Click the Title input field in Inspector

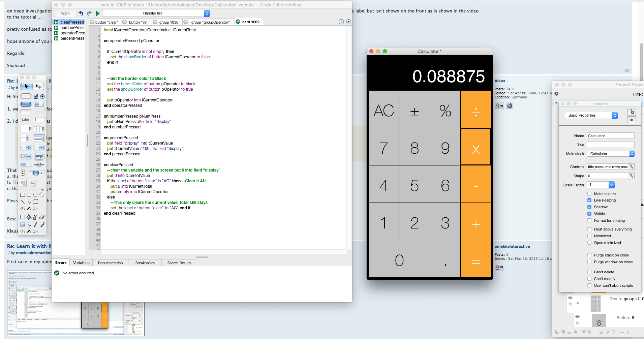pos(610,145)
